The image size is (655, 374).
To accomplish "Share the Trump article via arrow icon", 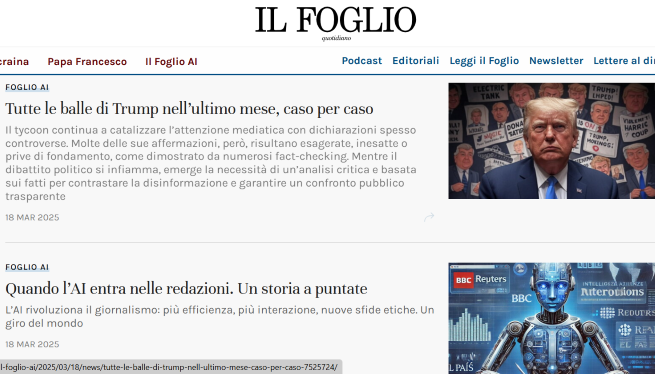I will [x=429, y=217].
